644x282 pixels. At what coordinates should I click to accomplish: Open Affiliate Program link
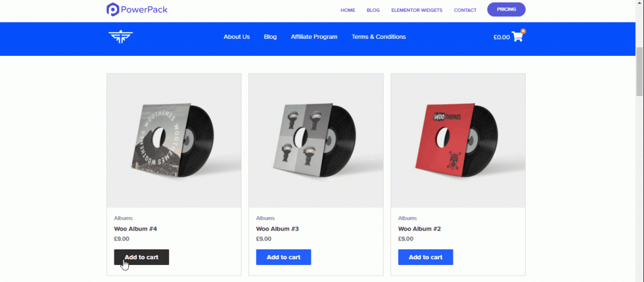pos(314,37)
